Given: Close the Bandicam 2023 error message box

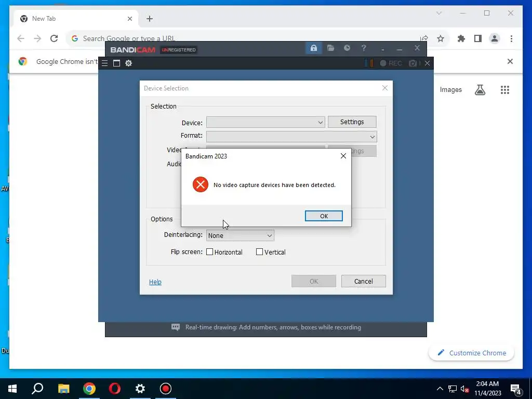Looking at the screenshot, I should pos(343,156).
